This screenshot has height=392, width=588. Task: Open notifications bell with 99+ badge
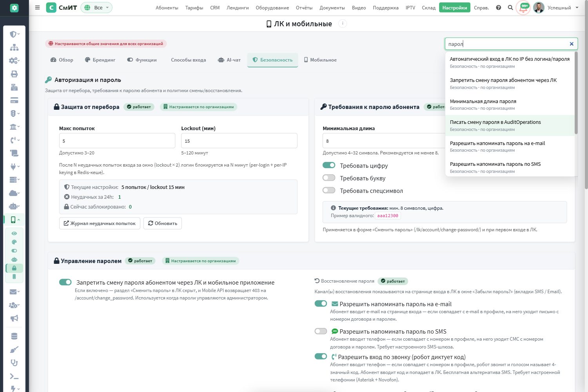(523, 8)
